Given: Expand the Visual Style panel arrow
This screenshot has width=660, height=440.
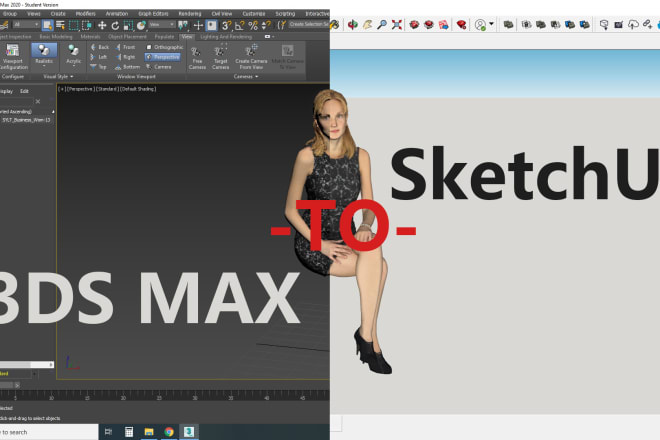Looking at the screenshot, I should tap(72, 77).
